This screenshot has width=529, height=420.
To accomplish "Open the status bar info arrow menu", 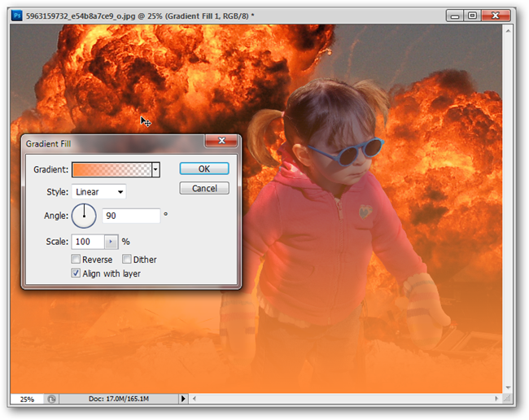I will tap(183, 399).
